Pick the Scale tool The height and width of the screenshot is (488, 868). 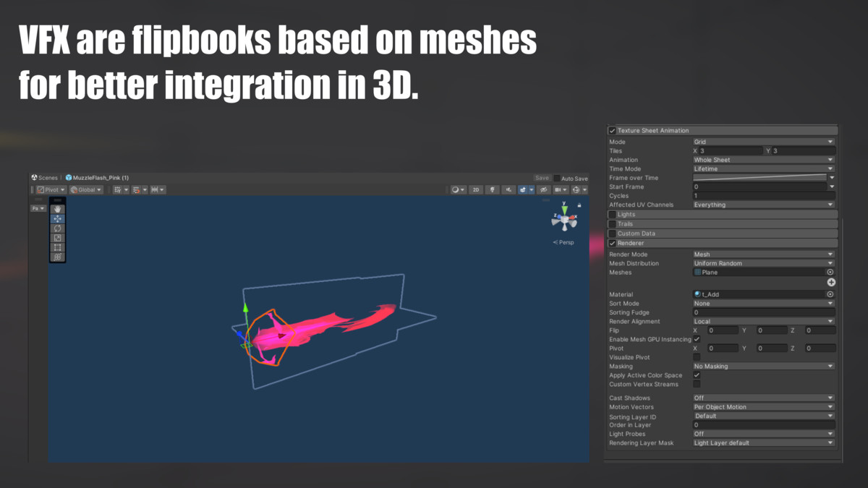click(x=58, y=238)
